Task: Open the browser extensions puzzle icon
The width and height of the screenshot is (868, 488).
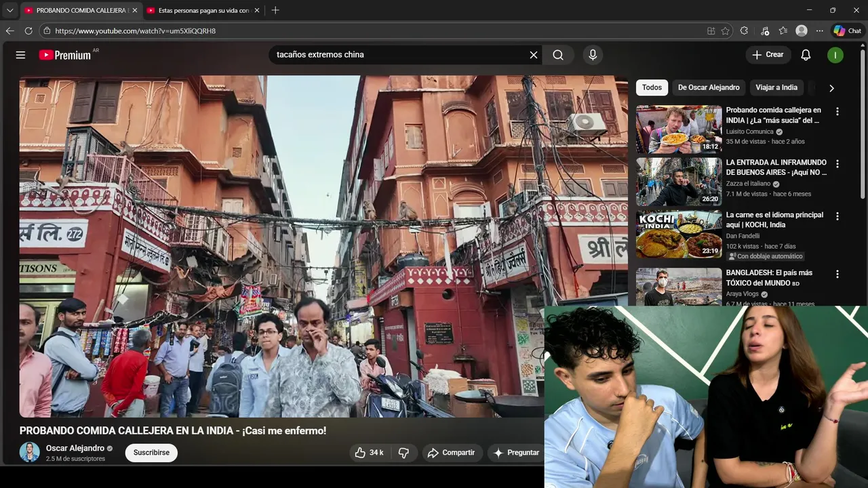Action: [744, 30]
